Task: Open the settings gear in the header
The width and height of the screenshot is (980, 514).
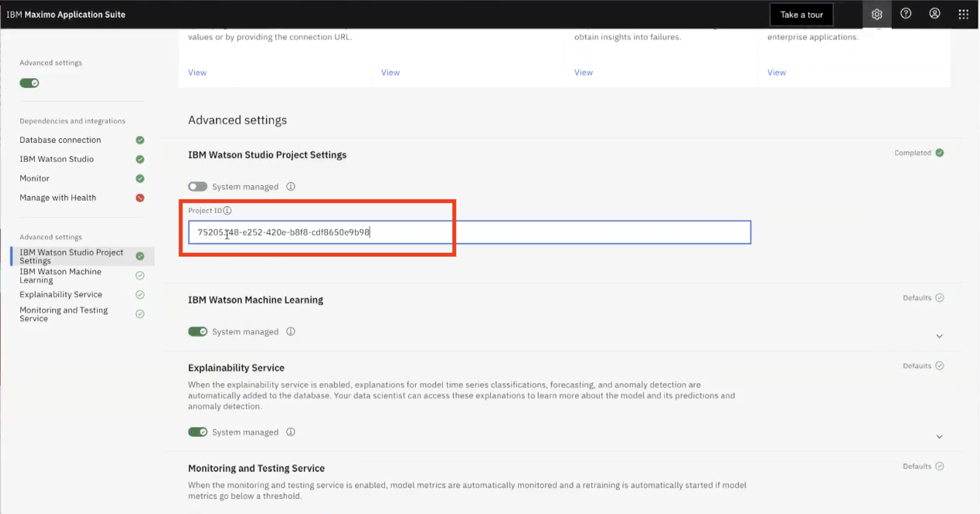Action: (x=877, y=14)
